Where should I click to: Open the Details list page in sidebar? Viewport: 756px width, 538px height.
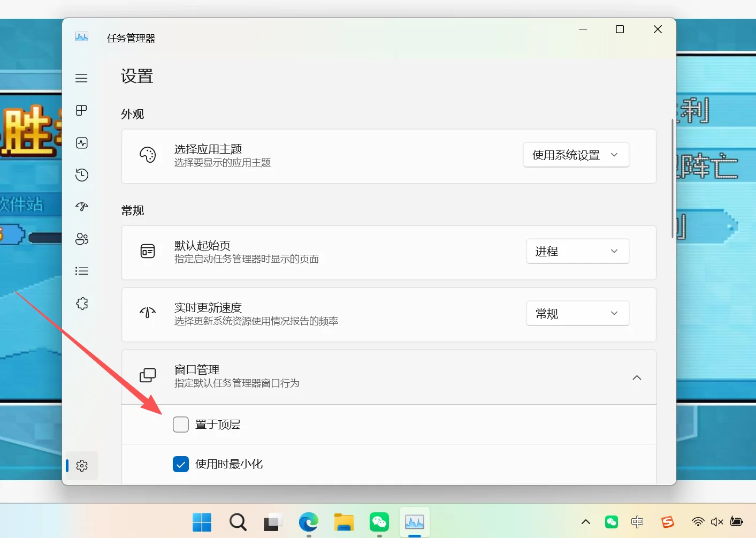(x=82, y=271)
